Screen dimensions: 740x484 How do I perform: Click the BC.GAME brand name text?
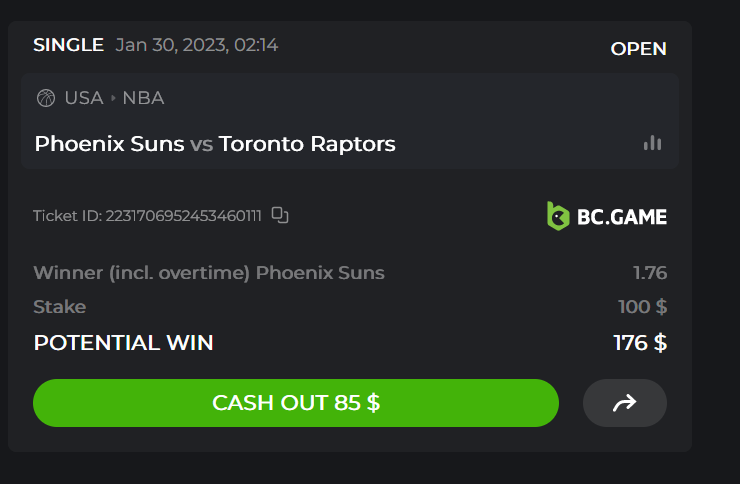pos(621,216)
